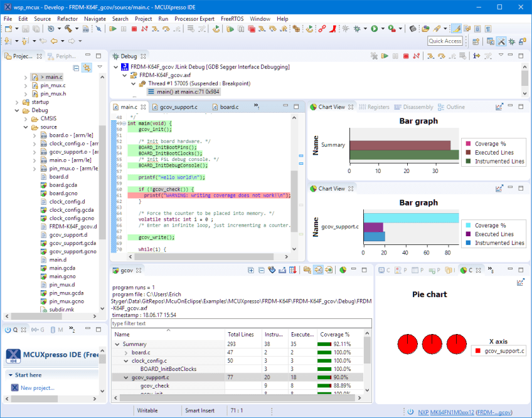This screenshot has width=532, height=418.
Task: Click the binary 010 file icon
Action: pyautogui.click(x=86, y=29)
